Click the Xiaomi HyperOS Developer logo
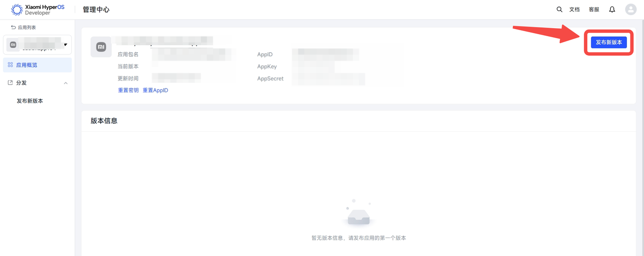The height and width of the screenshot is (256, 644). [38, 10]
